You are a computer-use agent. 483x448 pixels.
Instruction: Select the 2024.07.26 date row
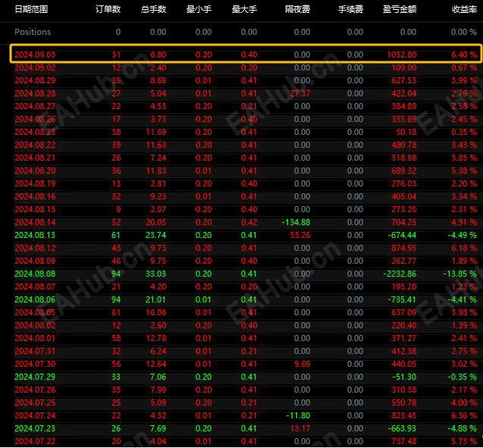(246, 390)
